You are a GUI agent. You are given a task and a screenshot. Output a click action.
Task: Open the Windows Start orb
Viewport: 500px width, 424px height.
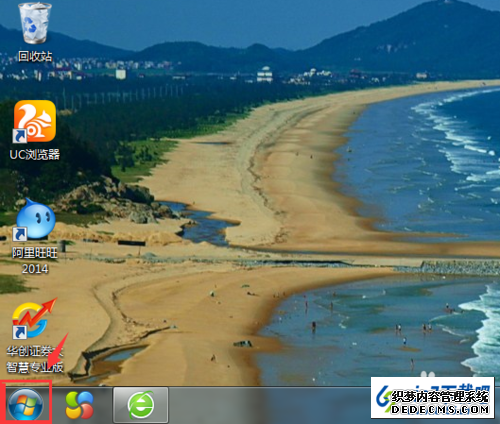point(26,404)
